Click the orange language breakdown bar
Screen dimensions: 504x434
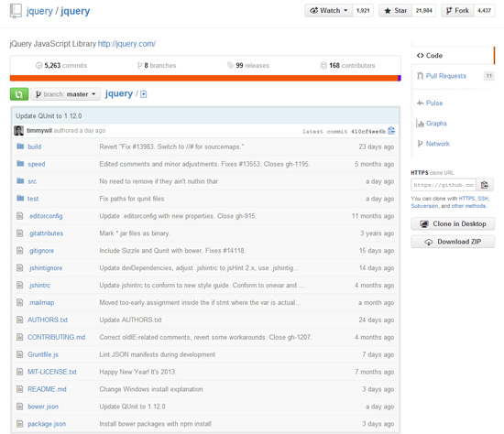(x=203, y=78)
